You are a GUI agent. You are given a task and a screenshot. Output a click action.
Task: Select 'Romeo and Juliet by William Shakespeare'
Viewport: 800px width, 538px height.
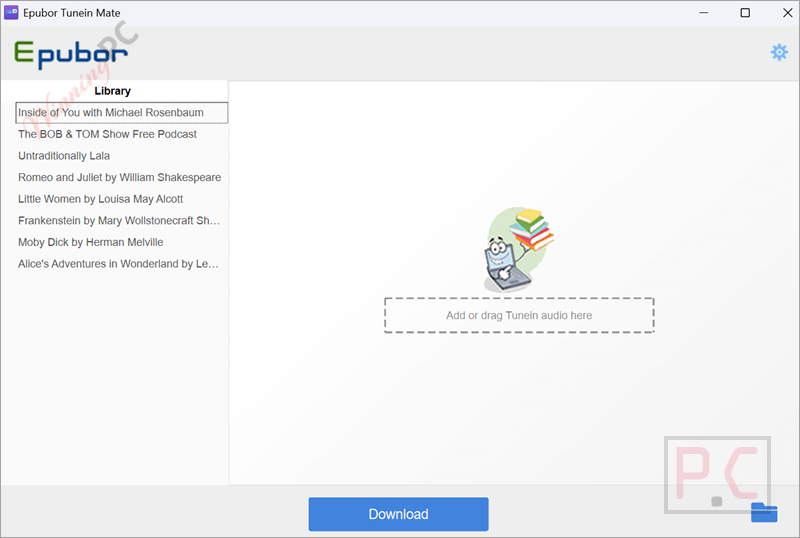121,177
